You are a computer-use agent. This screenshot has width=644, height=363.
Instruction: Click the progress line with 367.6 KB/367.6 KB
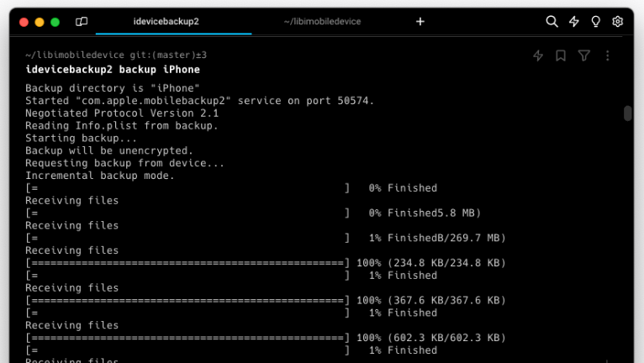(x=266, y=300)
